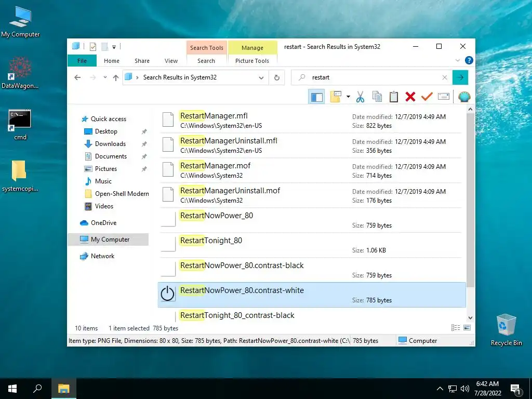
Task: Open the Customize Quick Access Toolbar dropdown
Action: (x=114, y=47)
